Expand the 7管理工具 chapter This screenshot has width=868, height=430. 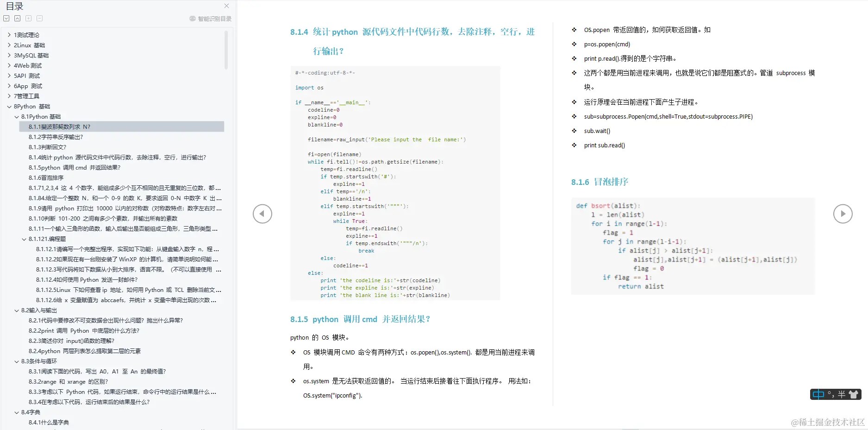point(9,96)
